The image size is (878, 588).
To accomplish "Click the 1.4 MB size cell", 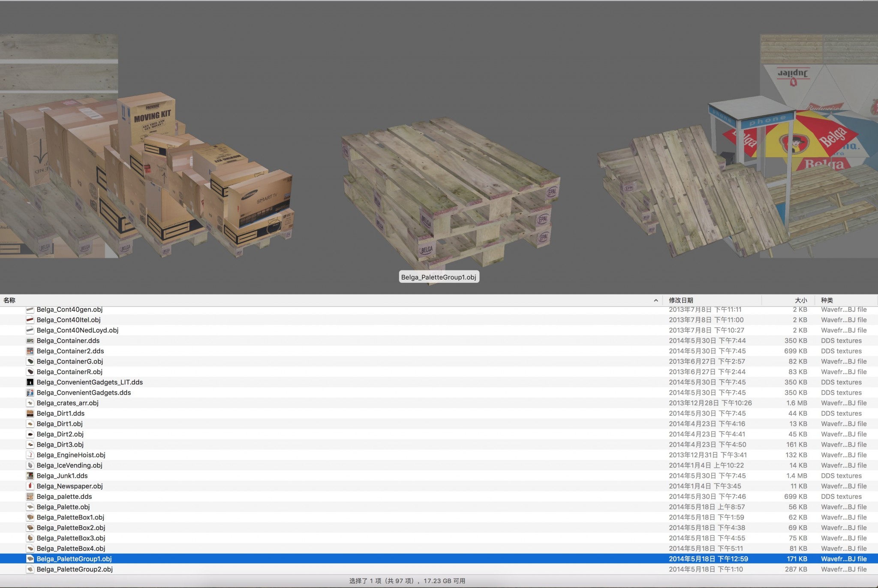I will pos(797,476).
